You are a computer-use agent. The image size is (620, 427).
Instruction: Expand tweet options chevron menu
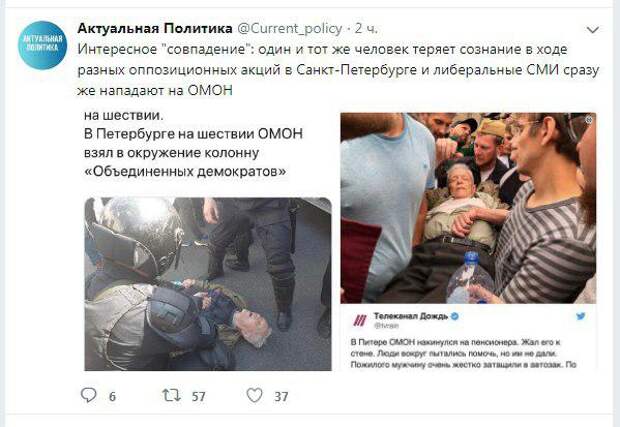tap(592, 30)
